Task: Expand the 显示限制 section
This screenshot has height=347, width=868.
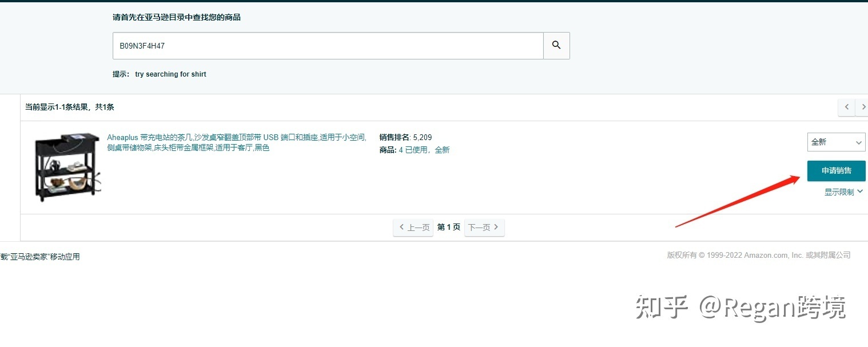Action: pyautogui.click(x=843, y=192)
